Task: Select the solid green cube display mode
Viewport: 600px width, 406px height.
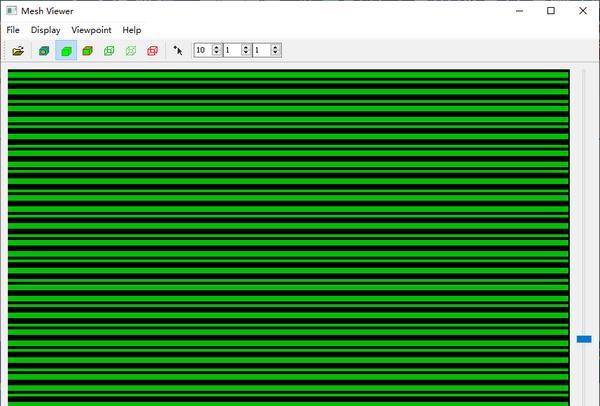Action: point(66,51)
